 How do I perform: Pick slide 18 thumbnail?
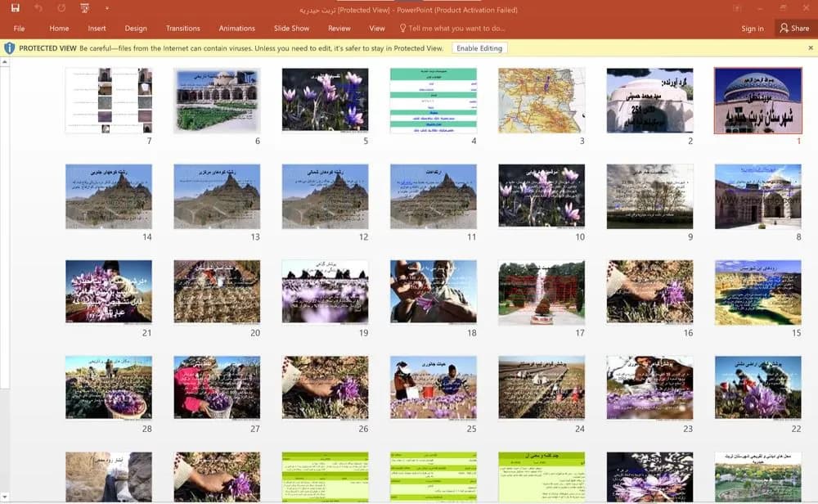[434, 292]
